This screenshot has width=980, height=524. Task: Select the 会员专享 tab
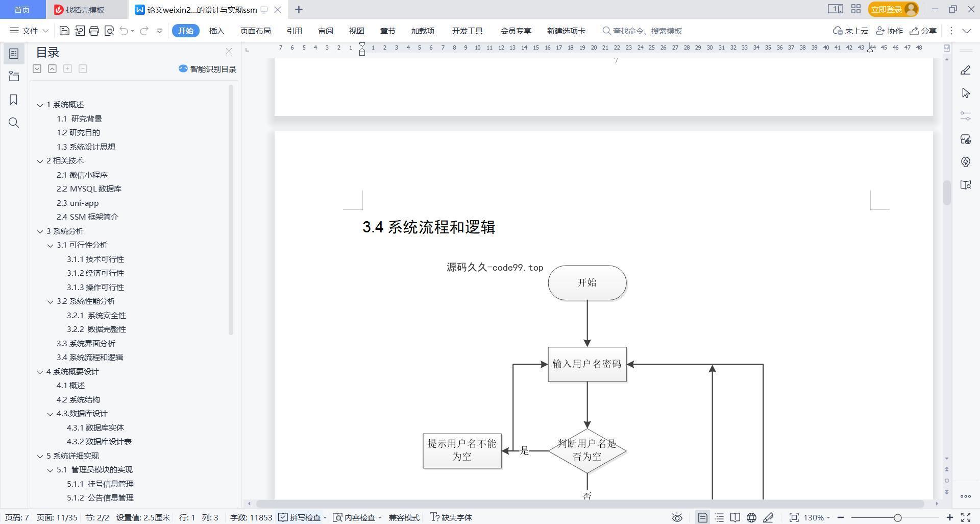[x=516, y=31]
